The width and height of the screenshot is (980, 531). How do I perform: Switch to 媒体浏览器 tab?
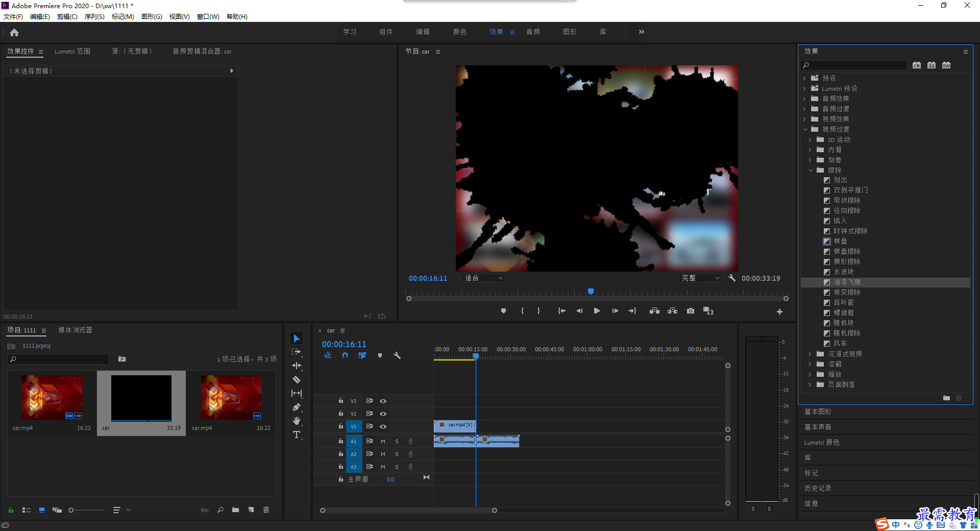75,330
